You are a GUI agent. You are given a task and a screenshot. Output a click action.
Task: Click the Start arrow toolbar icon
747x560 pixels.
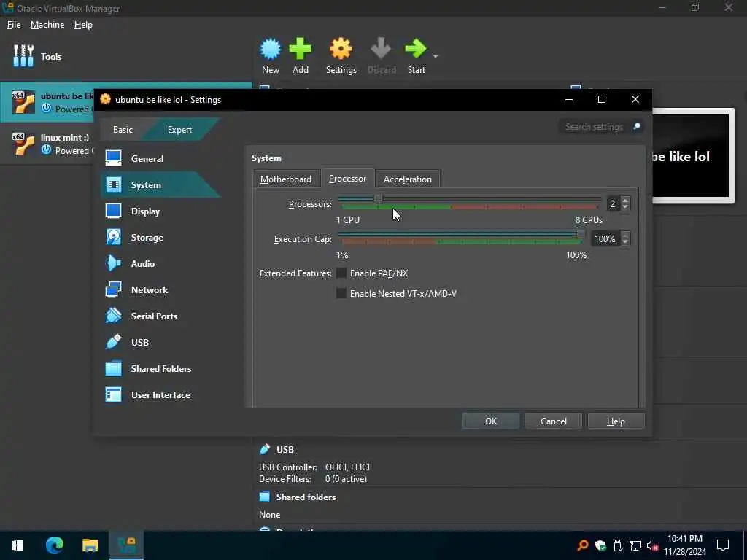(x=416, y=48)
